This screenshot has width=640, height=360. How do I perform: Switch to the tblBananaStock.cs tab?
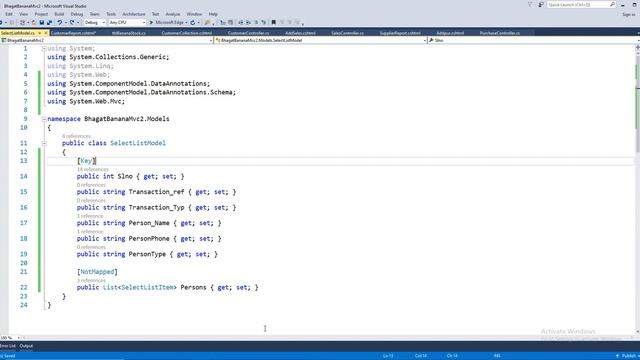[129, 33]
